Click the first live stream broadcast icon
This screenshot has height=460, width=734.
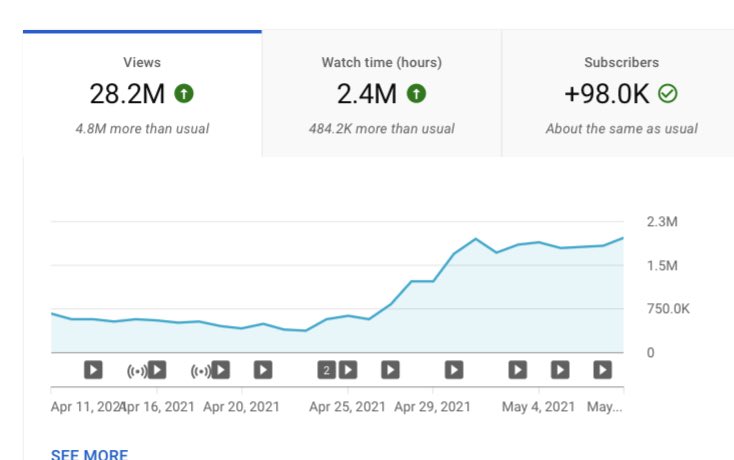[137, 370]
